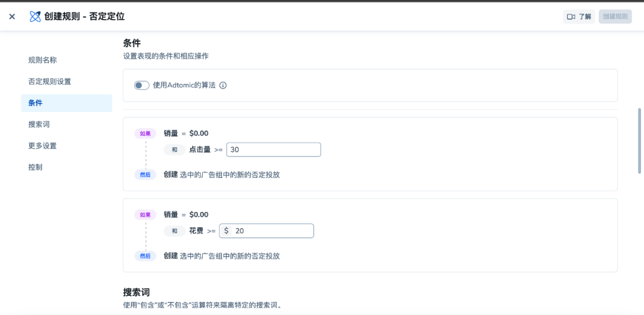Click the Adtomic atom logo icon

35,17
